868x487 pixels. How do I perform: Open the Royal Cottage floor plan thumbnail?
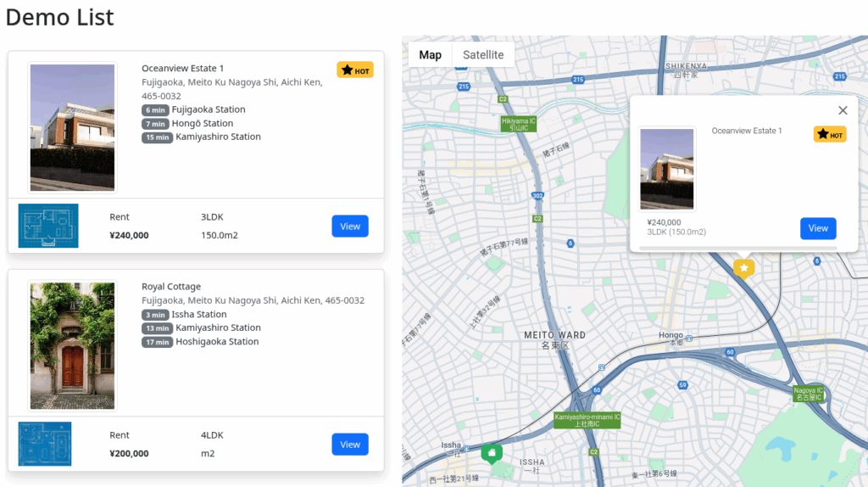[x=45, y=444]
